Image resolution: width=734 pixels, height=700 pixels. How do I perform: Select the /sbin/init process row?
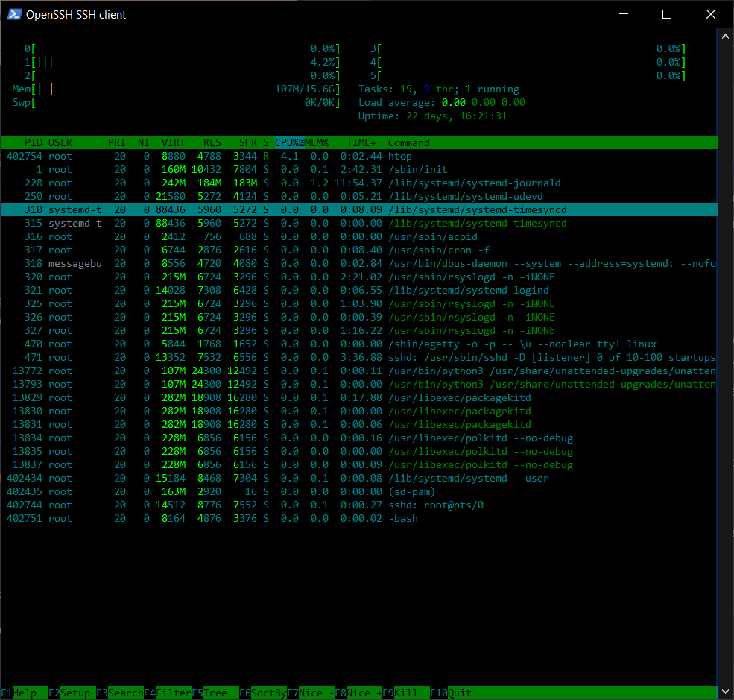pyautogui.click(x=358, y=169)
